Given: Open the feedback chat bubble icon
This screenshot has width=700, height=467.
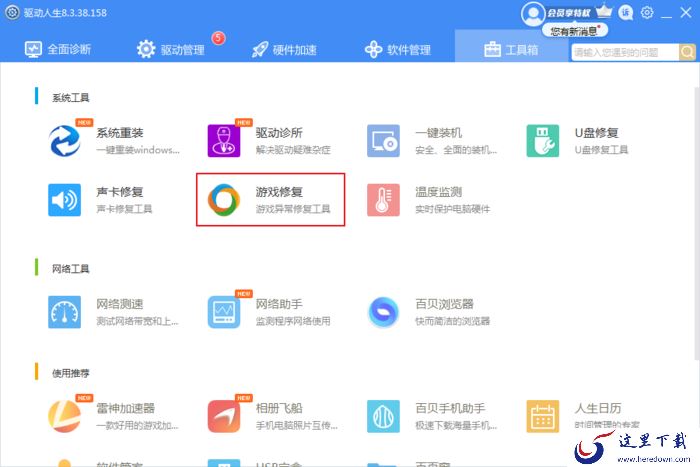Looking at the screenshot, I should coord(625,13).
